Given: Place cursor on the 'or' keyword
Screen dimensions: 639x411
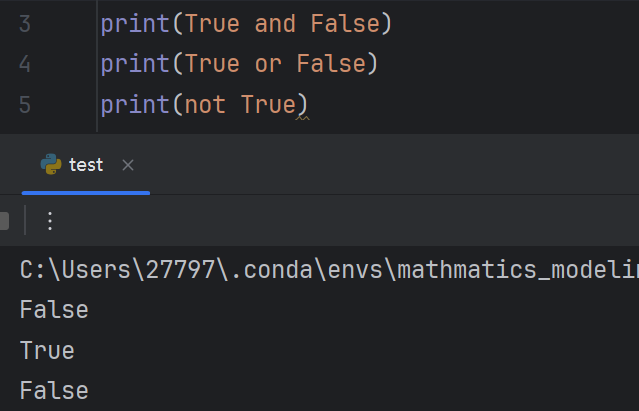Looking at the screenshot, I should (268, 64).
